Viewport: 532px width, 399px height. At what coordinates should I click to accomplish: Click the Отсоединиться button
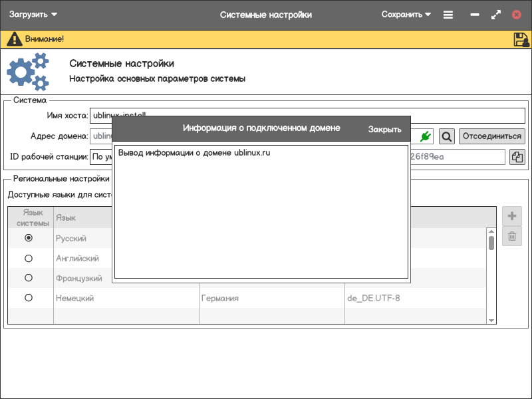pyautogui.click(x=491, y=136)
